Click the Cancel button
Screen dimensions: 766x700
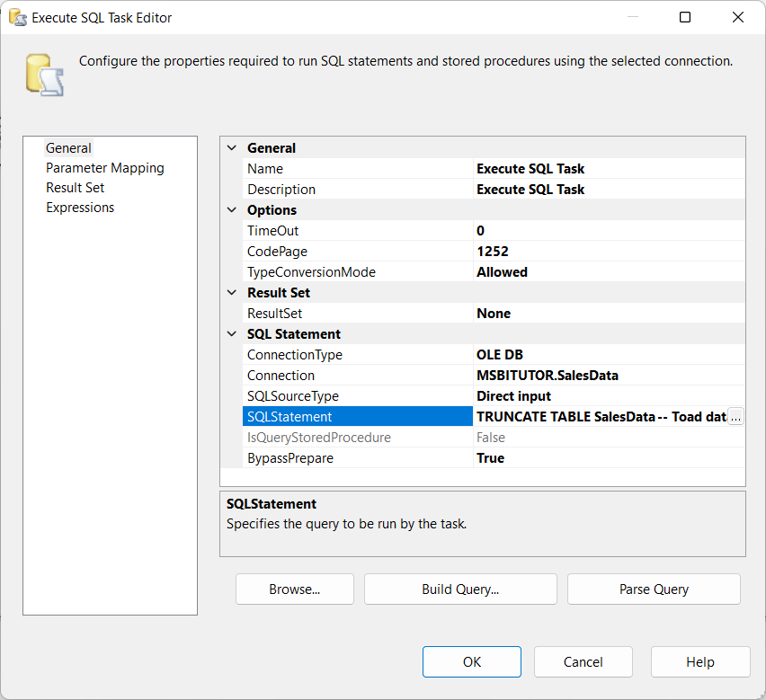point(583,662)
